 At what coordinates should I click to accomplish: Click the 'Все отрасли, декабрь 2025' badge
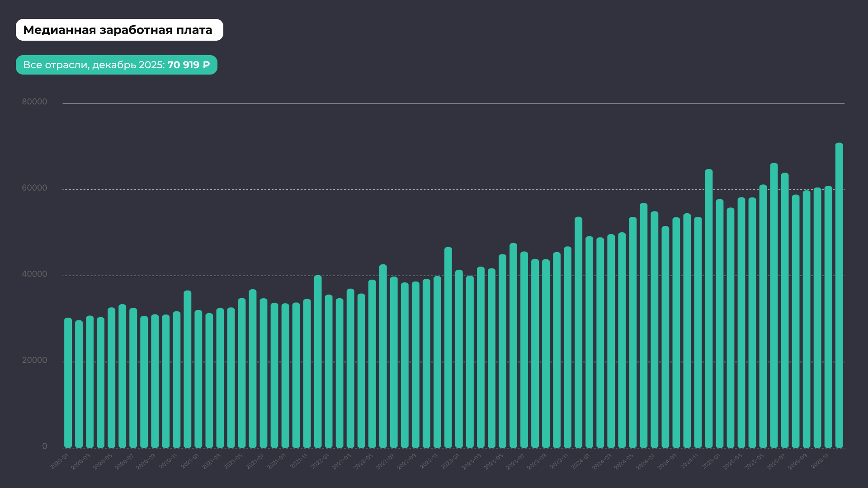(117, 65)
